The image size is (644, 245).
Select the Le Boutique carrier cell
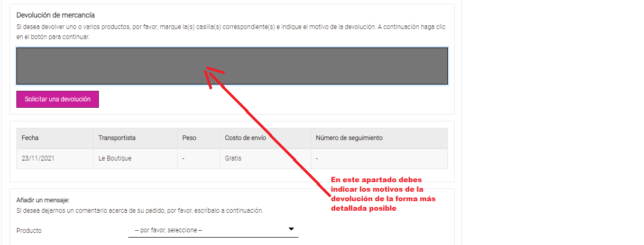coord(115,158)
